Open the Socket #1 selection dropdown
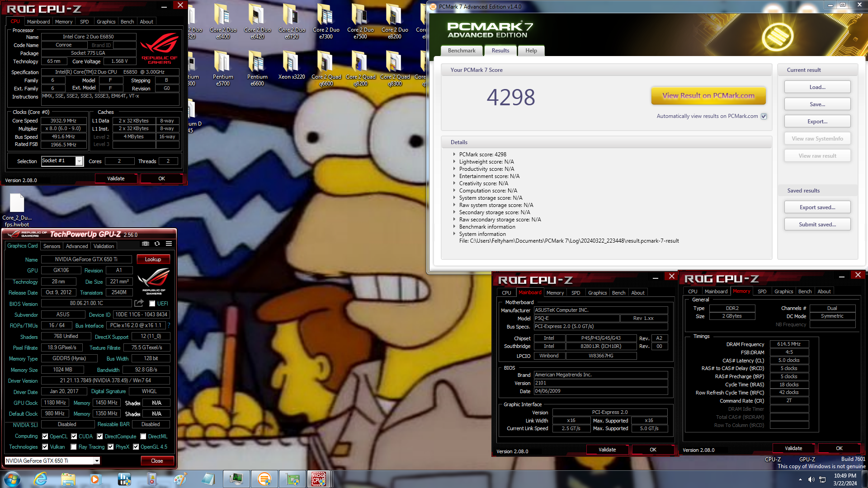The height and width of the screenshot is (488, 868). (x=79, y=161)
